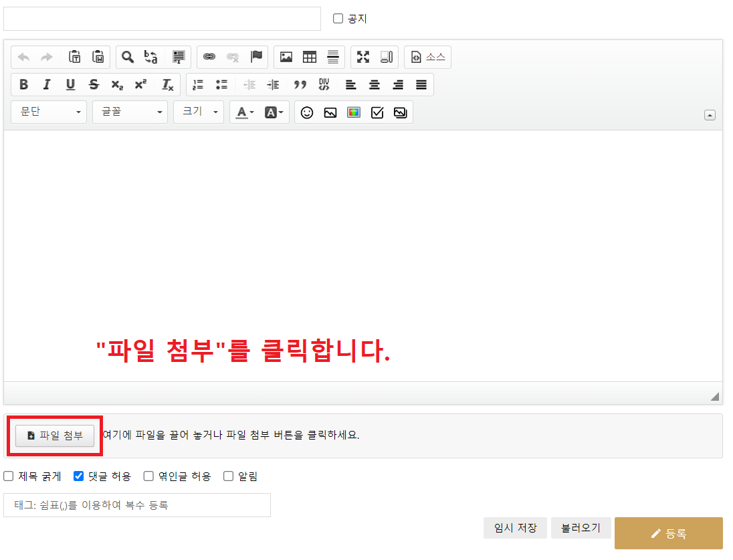Image resolution: width=733 pixels, height=560 pixels.
Task: Insert an image from the top toolbar row
Action: [x=286, y=57]
